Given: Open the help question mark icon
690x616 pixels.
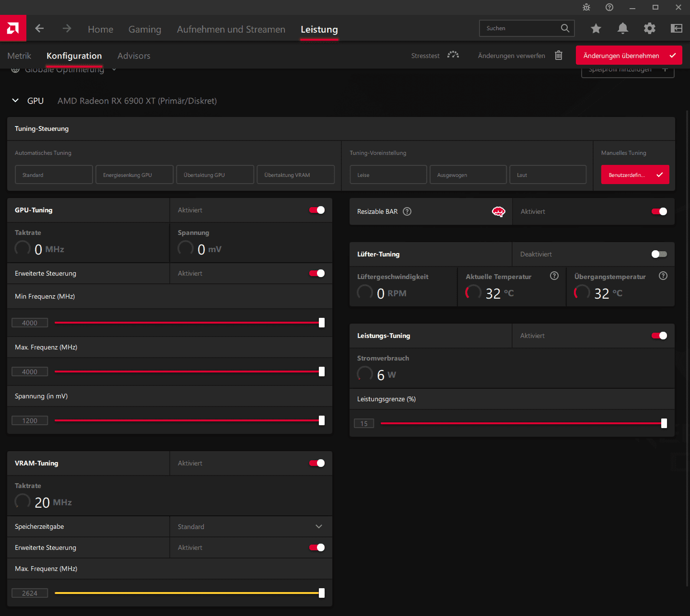Looking at the screenshot, I should click(609, 7).
